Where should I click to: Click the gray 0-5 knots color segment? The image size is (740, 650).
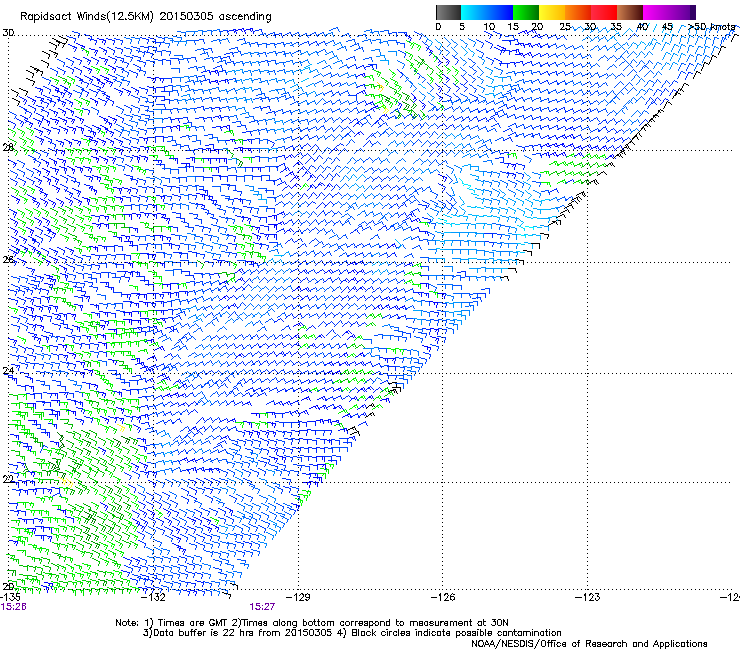click(448, 12)
